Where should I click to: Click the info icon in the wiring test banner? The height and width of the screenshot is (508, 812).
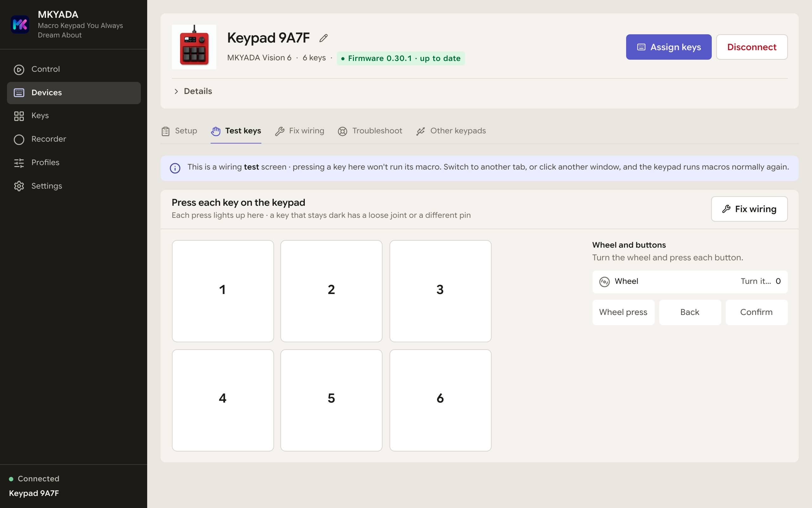(175, 168)
